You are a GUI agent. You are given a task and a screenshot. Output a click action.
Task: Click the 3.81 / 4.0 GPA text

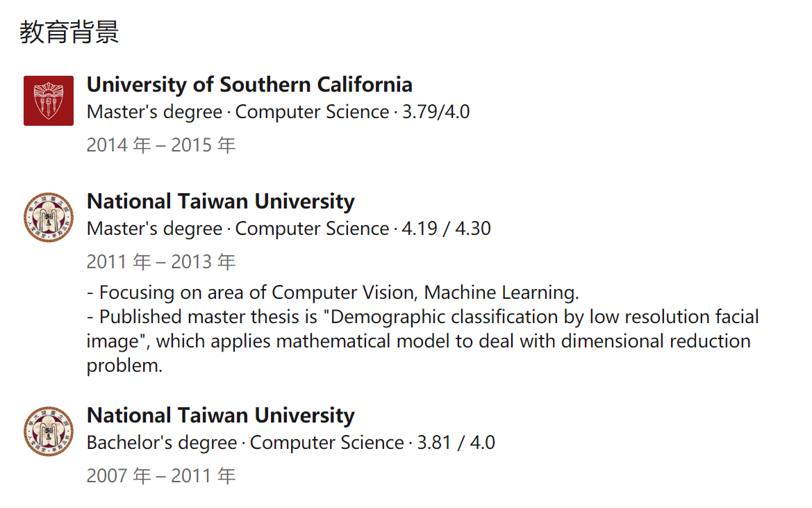(456, 443)
